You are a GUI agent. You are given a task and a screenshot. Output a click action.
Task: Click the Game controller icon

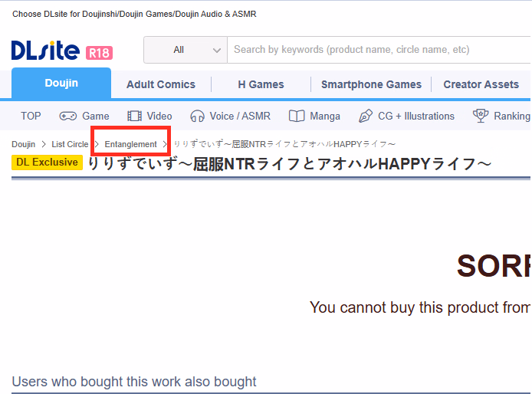coord(68,116)
